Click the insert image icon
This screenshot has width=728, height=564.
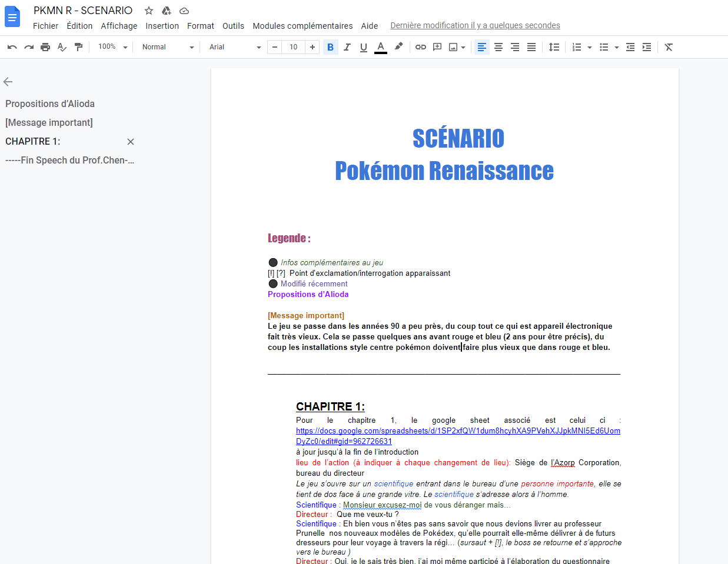click(453, 47)
